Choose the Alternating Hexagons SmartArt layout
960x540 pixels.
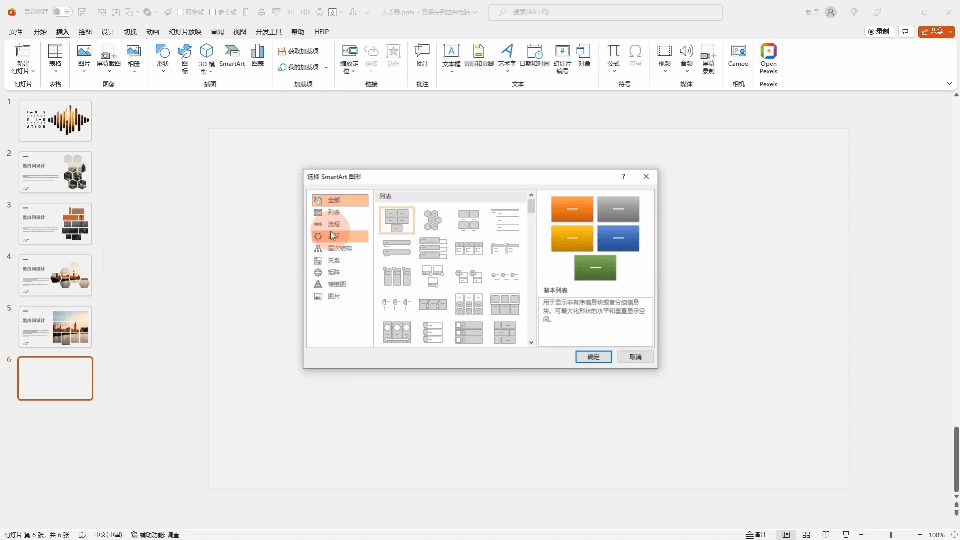pos(433,220)
